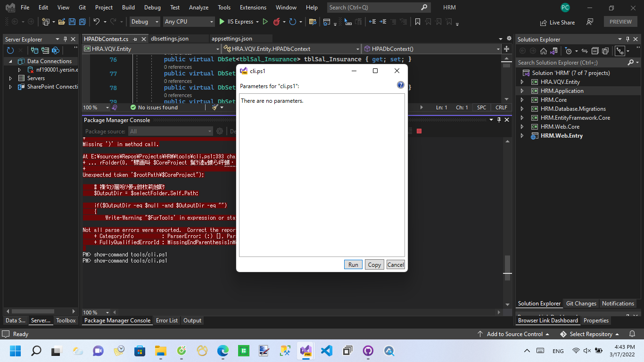The width and height of the screenshot is (644, 362).
Task: Click the Save All toolbar icon
Action: [82, 22]
